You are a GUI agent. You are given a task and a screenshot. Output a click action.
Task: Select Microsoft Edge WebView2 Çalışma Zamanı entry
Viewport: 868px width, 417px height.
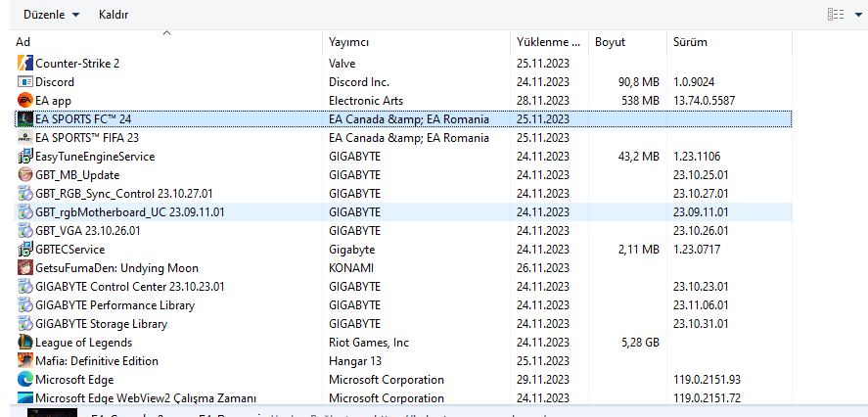(145, 398)
